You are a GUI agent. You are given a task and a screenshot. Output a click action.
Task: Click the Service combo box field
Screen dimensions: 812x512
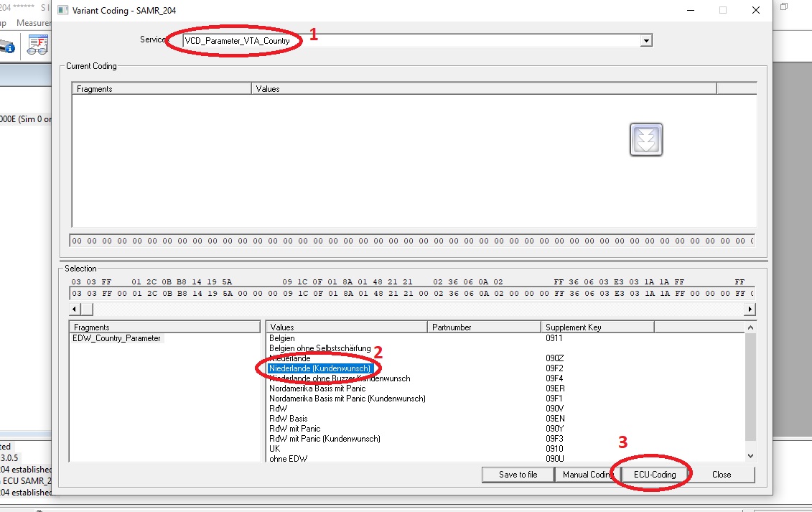pyautogui.click(x=409, y=41)
